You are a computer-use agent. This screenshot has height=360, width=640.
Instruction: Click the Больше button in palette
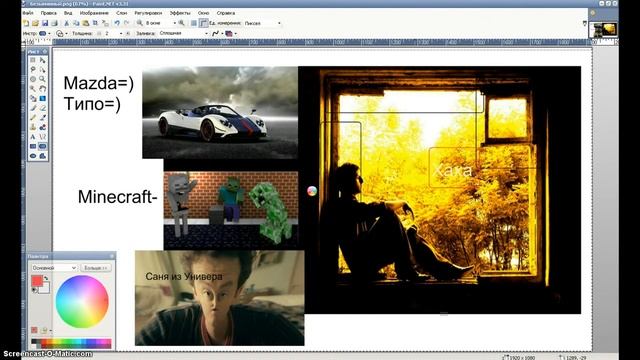click(x=96, y=268)
